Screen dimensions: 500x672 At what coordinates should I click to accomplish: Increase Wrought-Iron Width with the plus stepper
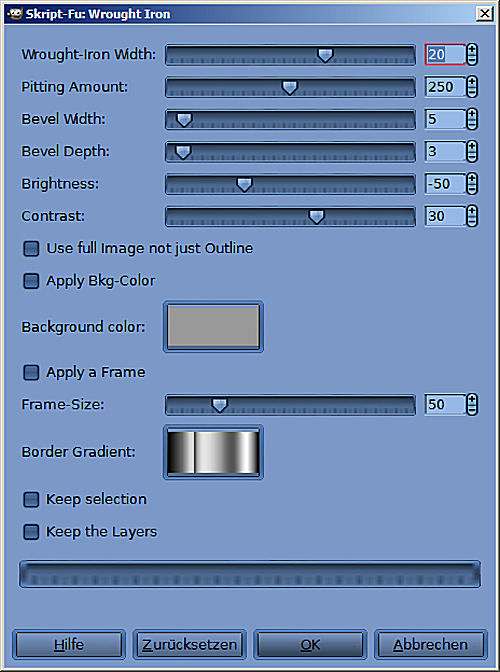pos(472,49)
